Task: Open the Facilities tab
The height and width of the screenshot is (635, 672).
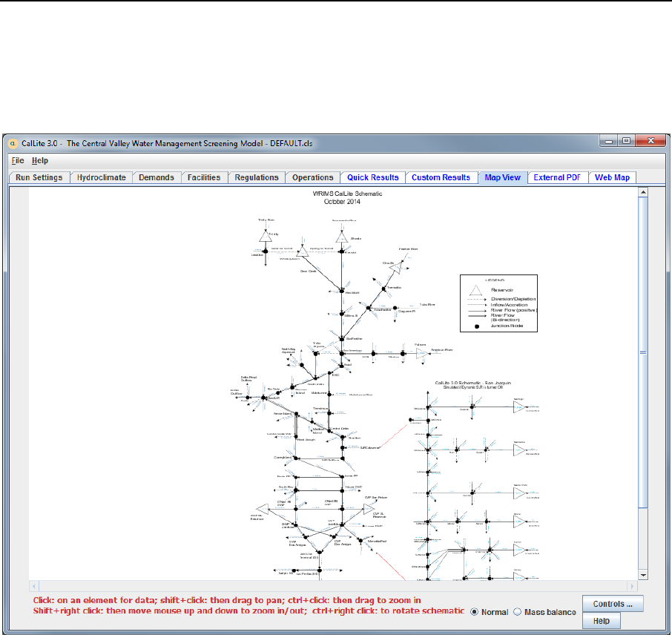Action: coord(204,177)
